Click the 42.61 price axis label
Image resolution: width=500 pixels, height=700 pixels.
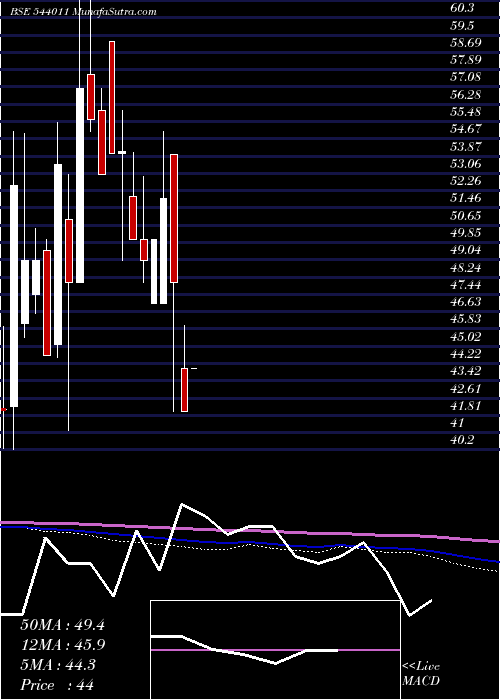click(x=468, y=388)
